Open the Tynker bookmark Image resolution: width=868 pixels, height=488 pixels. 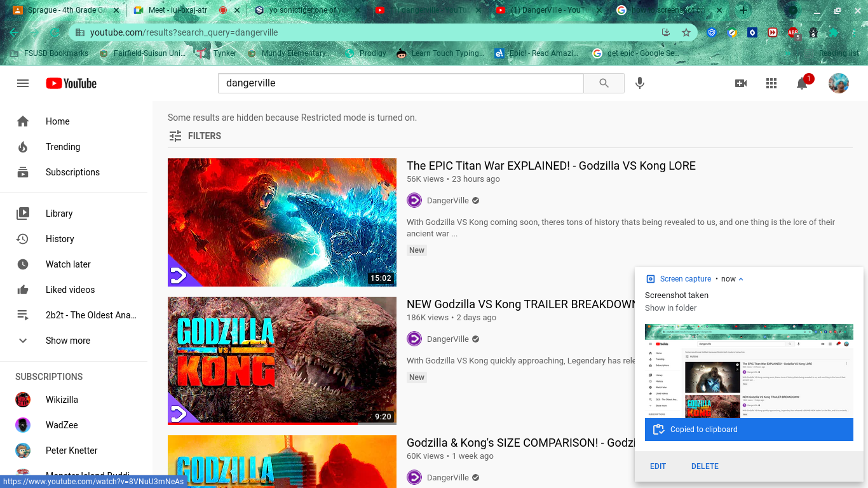tap(216, 53)
